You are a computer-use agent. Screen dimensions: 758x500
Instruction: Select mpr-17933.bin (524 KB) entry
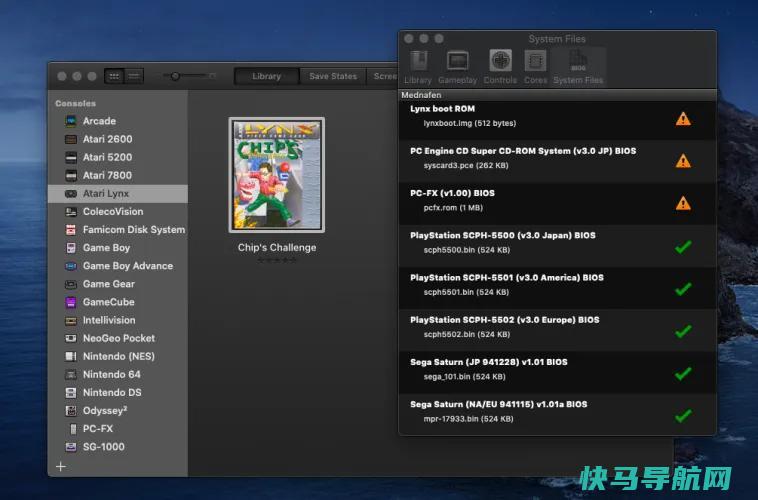tap(468, 419)
